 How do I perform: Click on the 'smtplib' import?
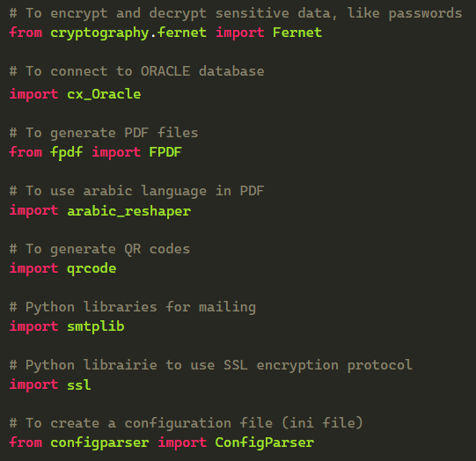coord(96,326)
